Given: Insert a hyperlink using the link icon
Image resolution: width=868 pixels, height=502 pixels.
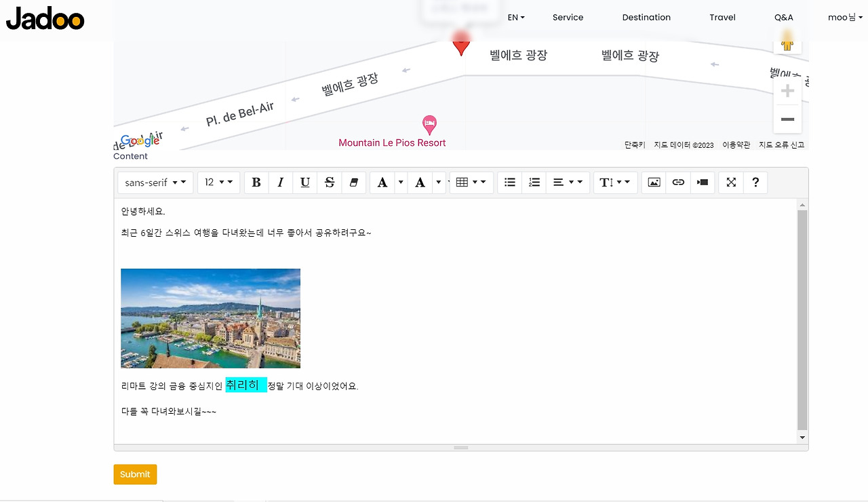Looking at the screenshot, I should [x=678, y=182].
